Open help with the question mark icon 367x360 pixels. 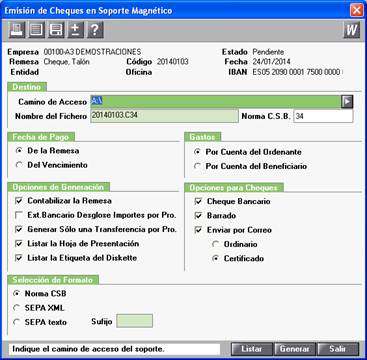coord(95,30)
